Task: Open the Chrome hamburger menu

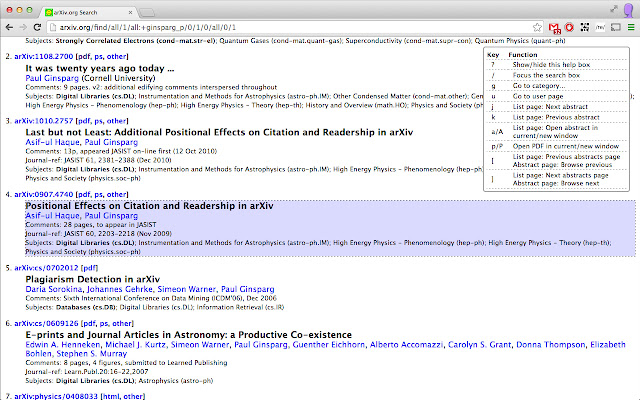Action: [x=631, y=27]
